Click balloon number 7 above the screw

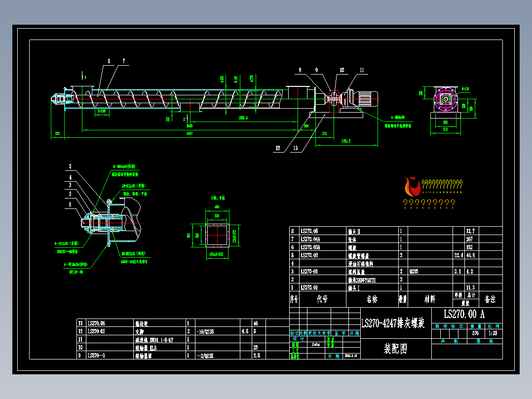124,61
